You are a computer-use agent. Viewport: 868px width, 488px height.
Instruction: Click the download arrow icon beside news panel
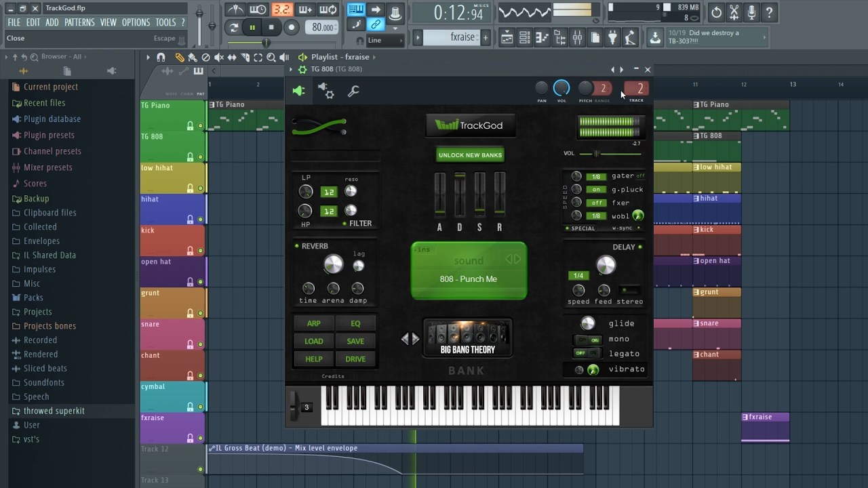655,38
